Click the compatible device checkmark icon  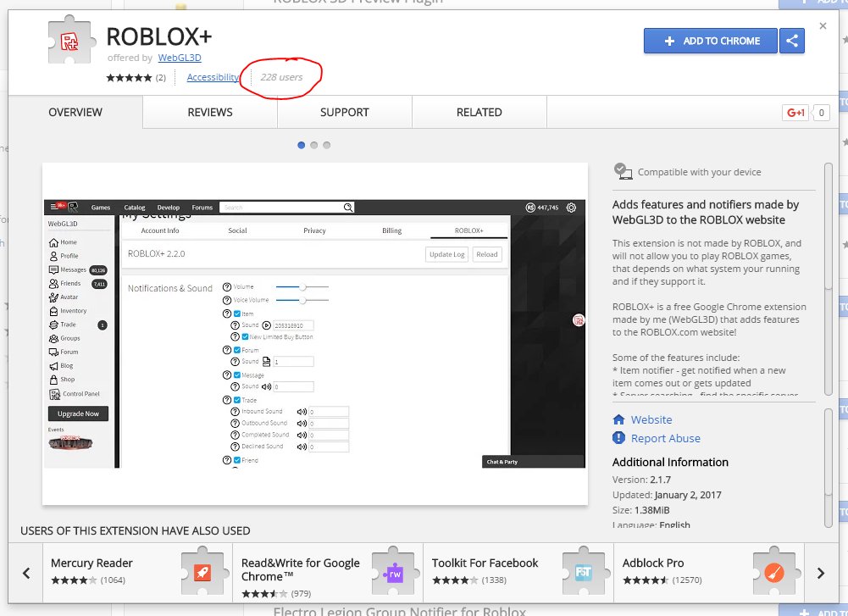623,171
